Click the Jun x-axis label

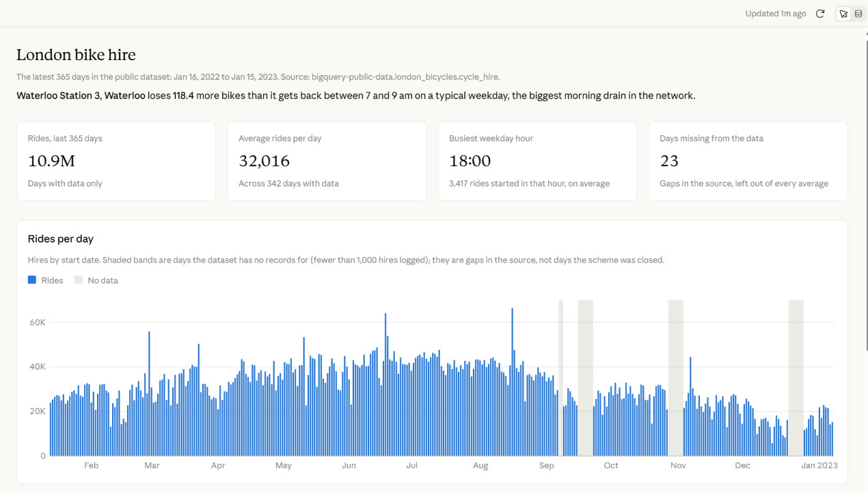349,465
